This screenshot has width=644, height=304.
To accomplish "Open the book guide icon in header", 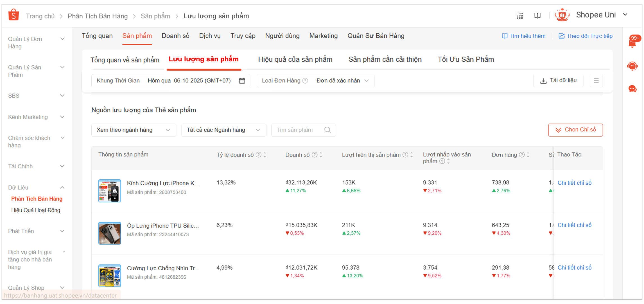I will click(x=537, y=16).
